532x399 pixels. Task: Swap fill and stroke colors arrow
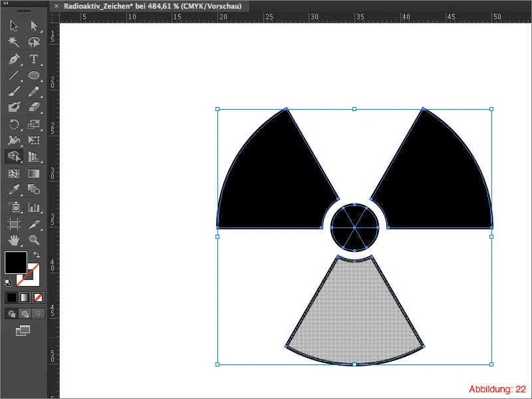[37, 254]
